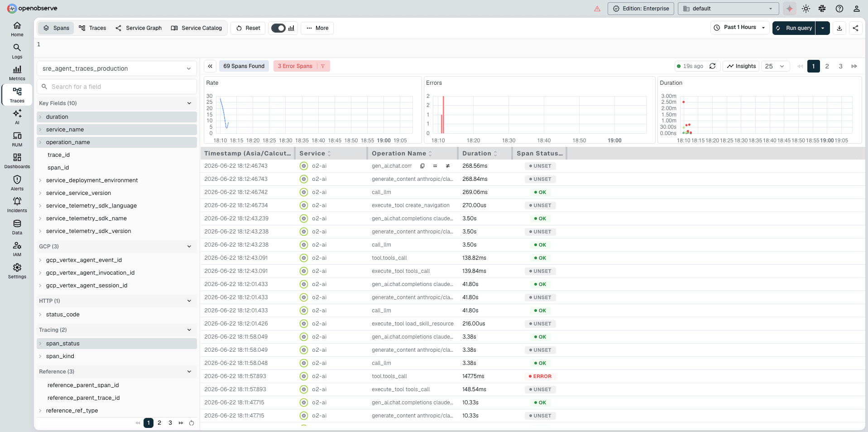The height and width of the screenshot is (432, 868).
Task: Sort by the Service column header
Action: click(315, 154)
